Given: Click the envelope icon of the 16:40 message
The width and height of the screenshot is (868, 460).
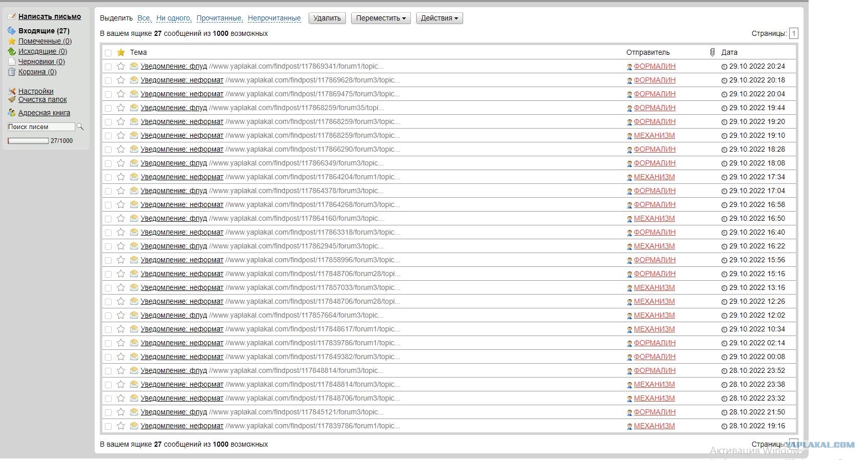Looking at the screenshot, I should pos(134,232).
